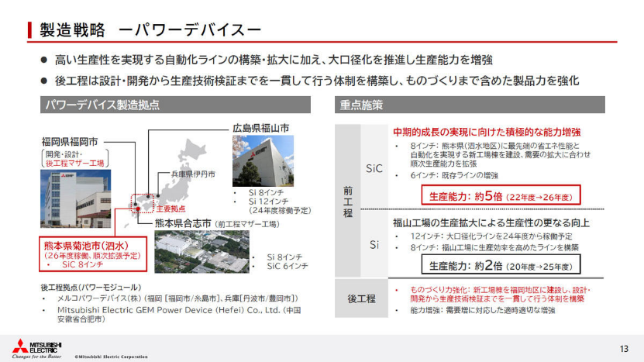Viewport: 644px width, 362px height.
Task: Click the Fukuoka factory building photo
Action: click(x=76, y=199)
